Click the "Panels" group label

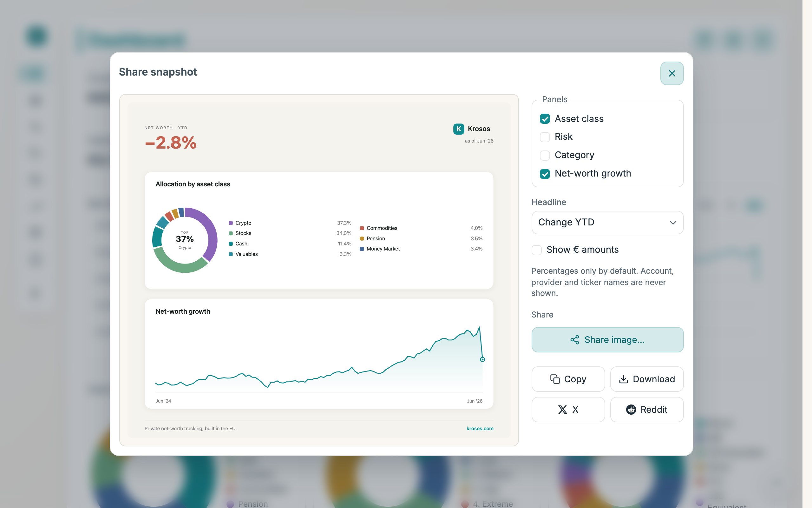tap(555, 99)
